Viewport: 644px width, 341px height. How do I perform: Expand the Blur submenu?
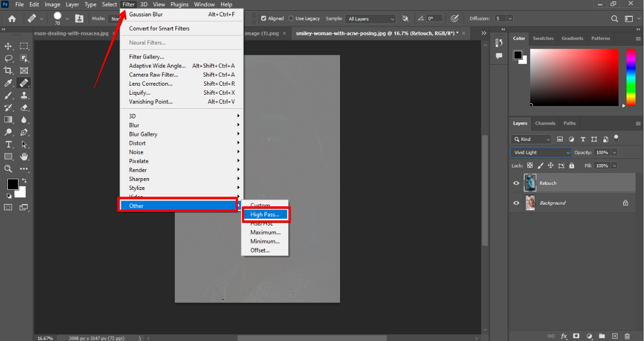tap(182, 125)
